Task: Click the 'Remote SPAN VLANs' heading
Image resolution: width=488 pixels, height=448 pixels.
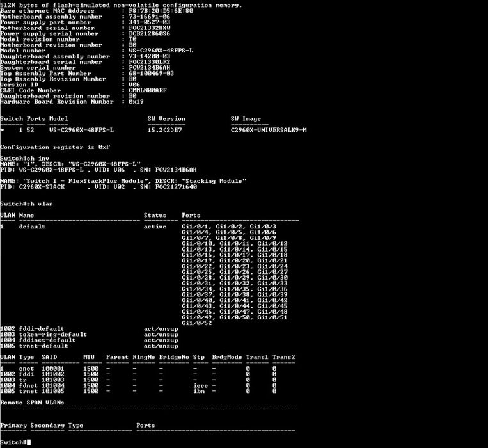Action: coord(32,403)
